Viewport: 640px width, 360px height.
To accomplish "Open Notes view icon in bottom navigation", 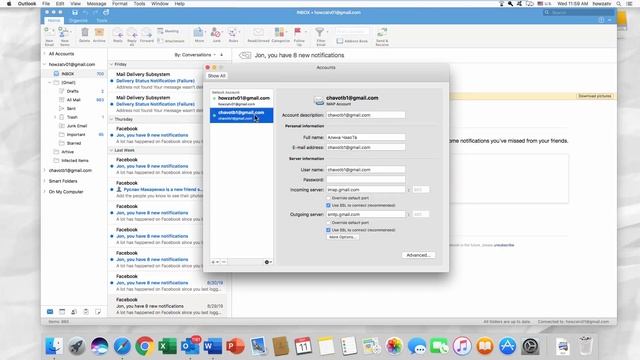I will tap(98, 311).
